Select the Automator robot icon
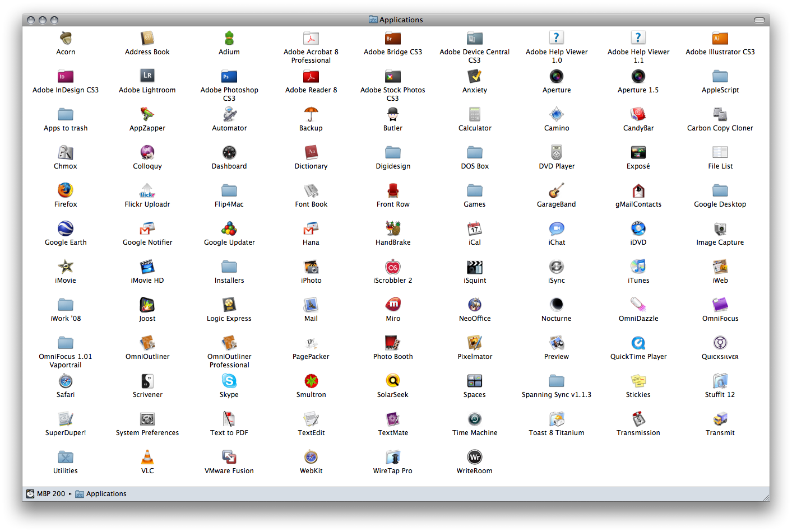This screenshot has height=532, width=792. coord(229,114)
